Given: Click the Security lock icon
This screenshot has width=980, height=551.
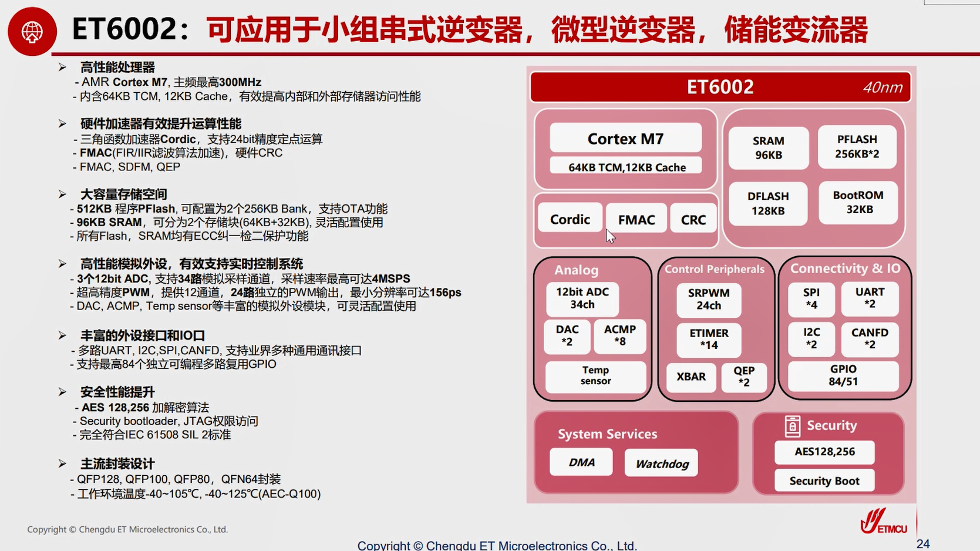Looking at the screenshot, I should pyautogui.click(x=792, y=426).
